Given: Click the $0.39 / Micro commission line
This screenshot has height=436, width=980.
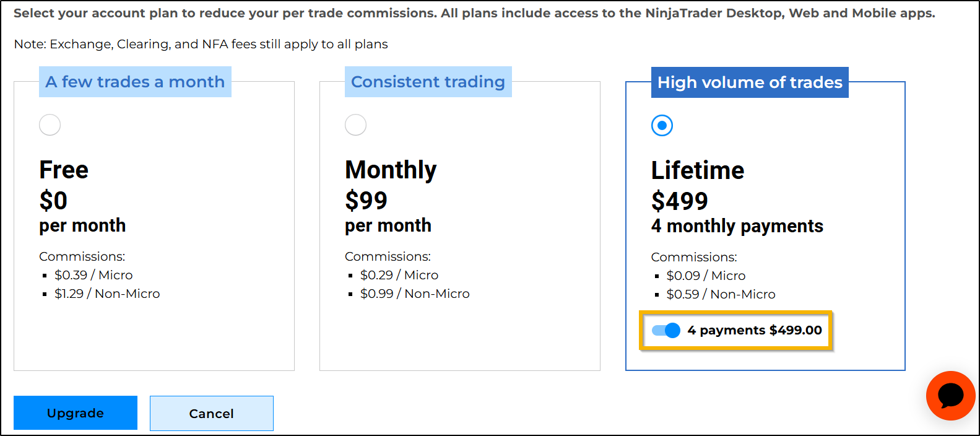Looking at the screenshot, I should pos(93,275).
